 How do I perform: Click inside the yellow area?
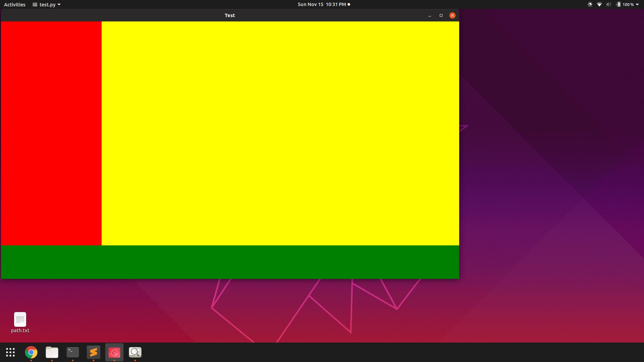pos(280,133)
